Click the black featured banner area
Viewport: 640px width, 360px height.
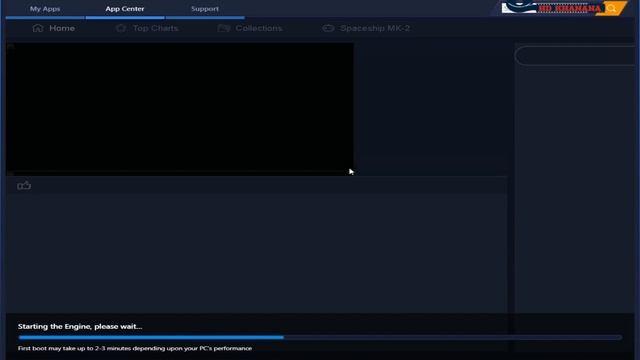[x=180, y=109]
